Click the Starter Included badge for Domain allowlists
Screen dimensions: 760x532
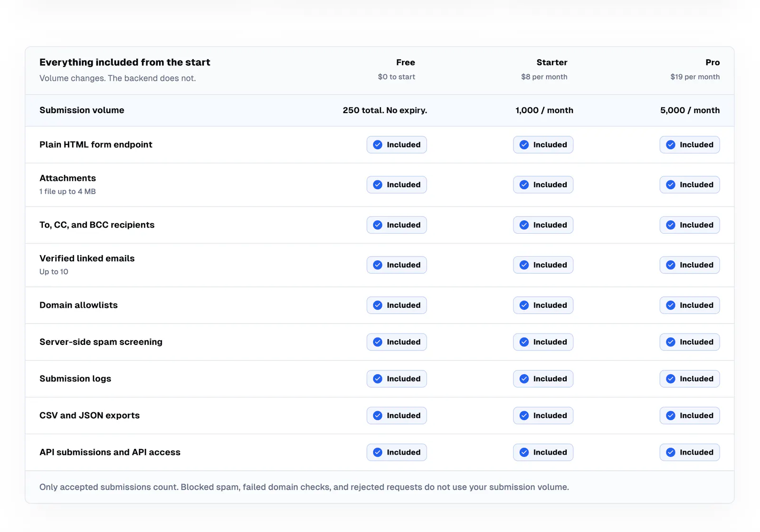[x=543, y=305]
